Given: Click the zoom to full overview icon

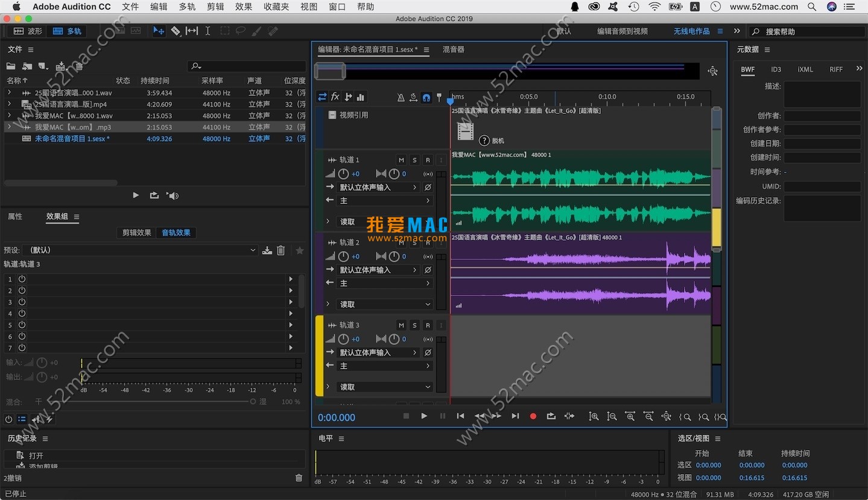Looking at the screenshot, I should (x=713, y=71).
